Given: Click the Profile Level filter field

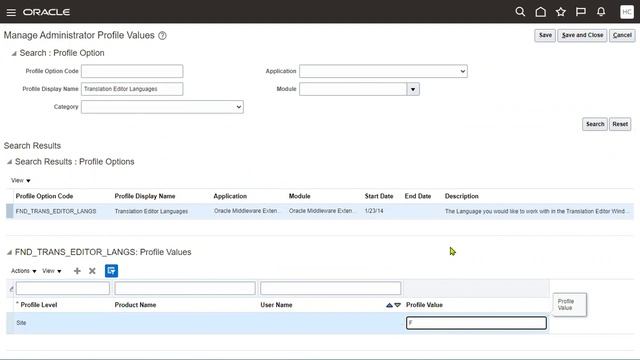Looking at the screenshot, I should [63, 288].
